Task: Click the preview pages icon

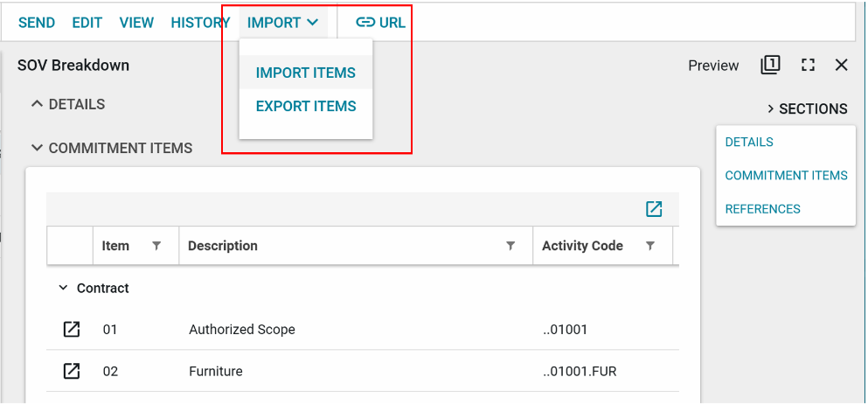Action: 770,65
